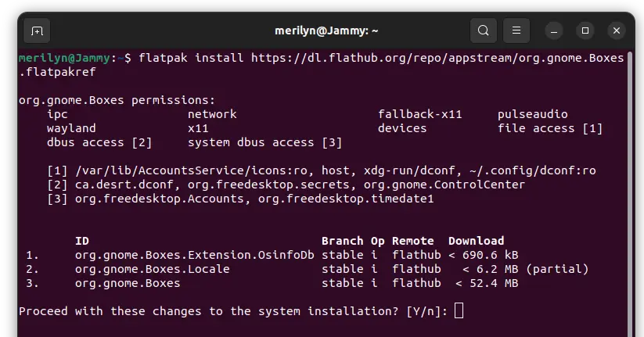Close the terminal window
Screen dimensions: 644x337
click(x=613, y=31)
